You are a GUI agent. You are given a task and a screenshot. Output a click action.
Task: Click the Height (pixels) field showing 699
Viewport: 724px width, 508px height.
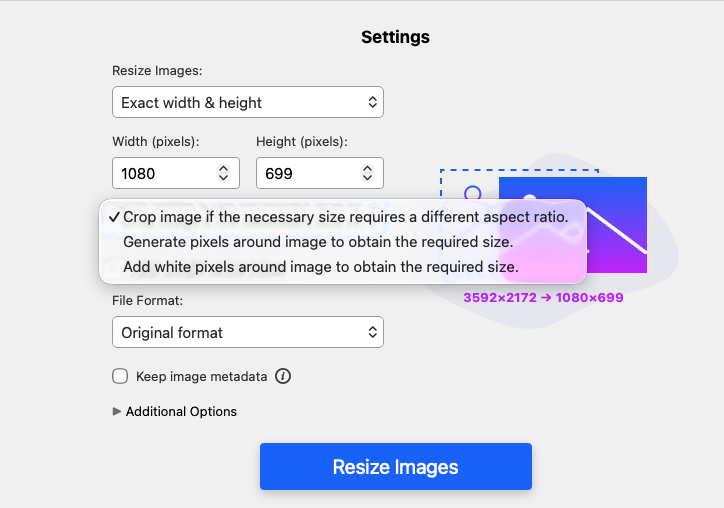point(306,173)
